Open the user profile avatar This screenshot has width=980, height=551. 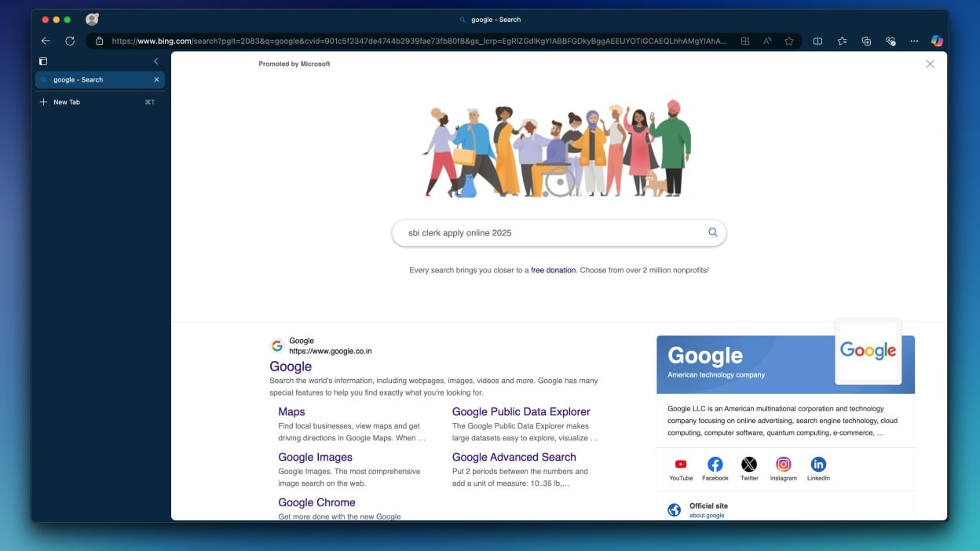pos(92,20)
